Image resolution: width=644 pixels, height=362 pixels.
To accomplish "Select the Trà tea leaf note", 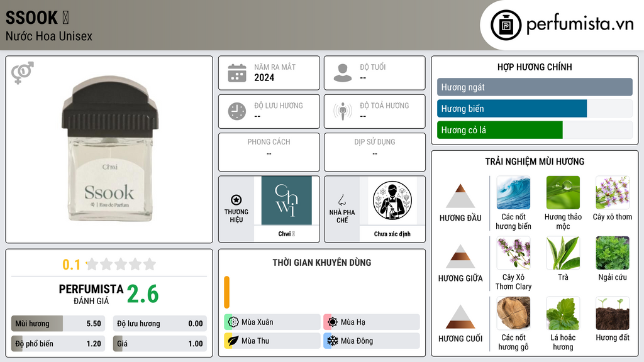I will [563, 253].
